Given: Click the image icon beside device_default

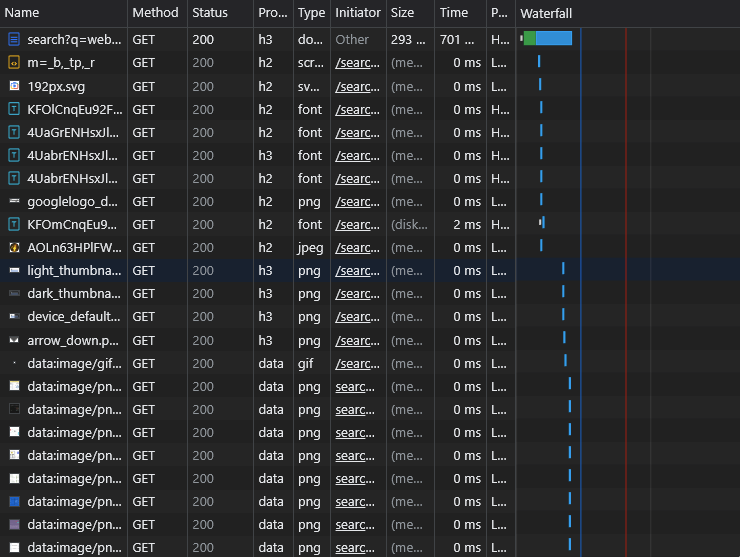Looking at the screenshot, I should tap(14, 316).
